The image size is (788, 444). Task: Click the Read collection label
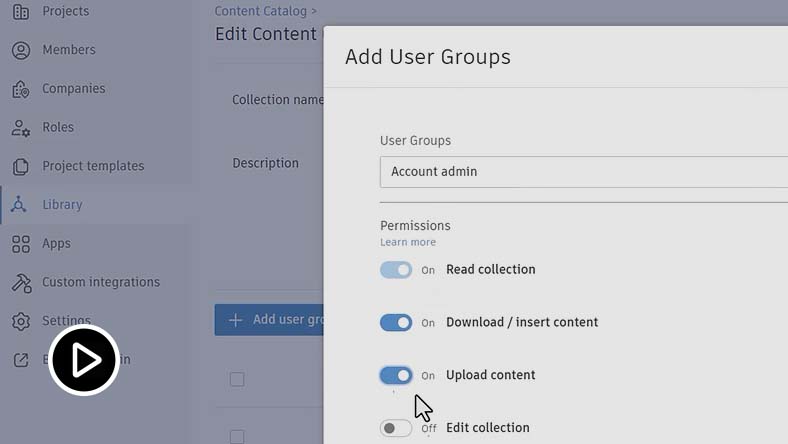click(490, 270)
